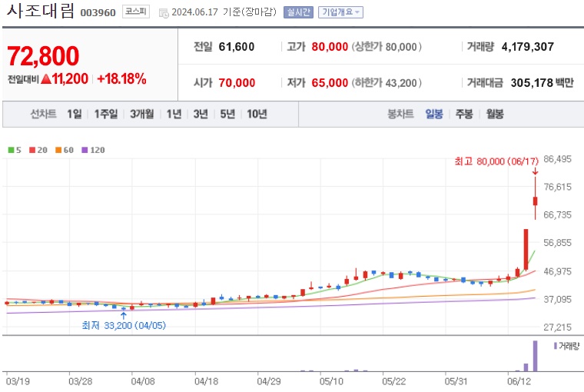Click the 거래량 value 4,179,307
Viewport: 584px width, 392px height.
coord(527,47)
